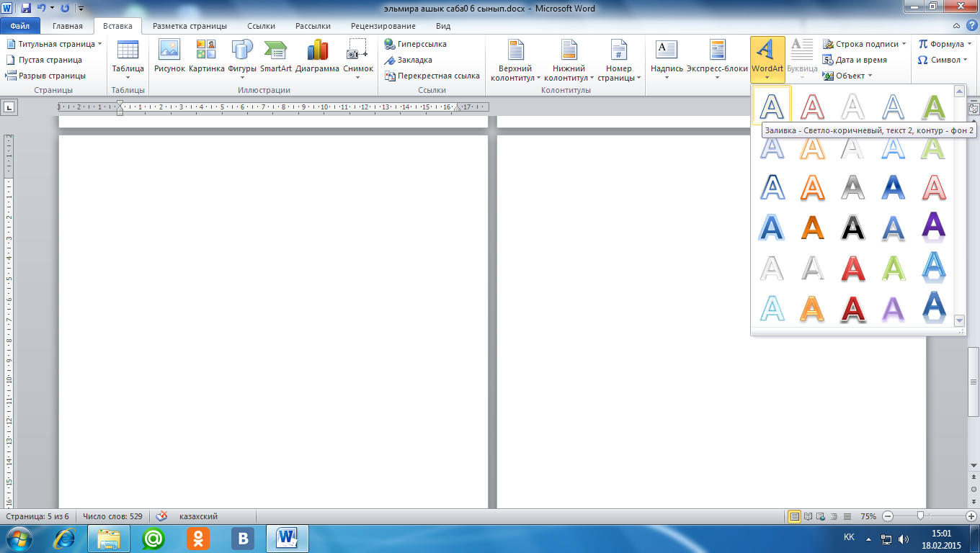Click the Save icon in quick access toolbar
980x553 pixels.
26,9
